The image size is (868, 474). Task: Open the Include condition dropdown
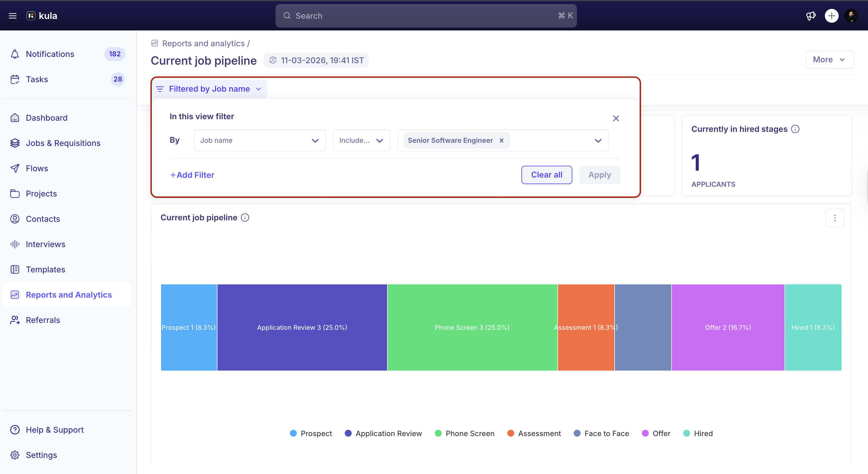(361, 140)
